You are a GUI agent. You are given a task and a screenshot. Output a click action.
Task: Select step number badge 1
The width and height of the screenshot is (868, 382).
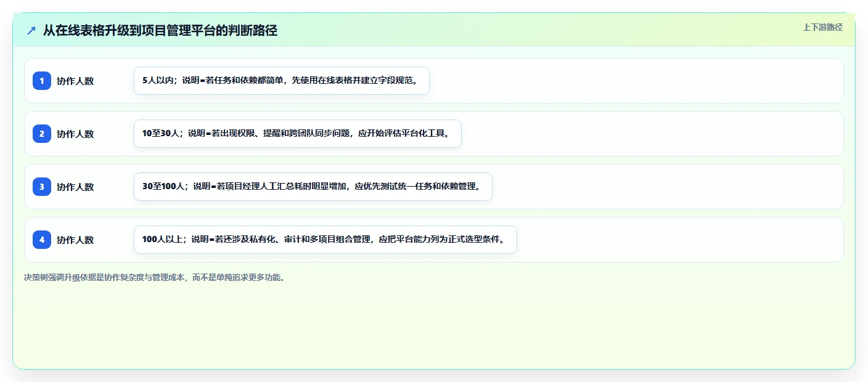click(x=42, y=81)
